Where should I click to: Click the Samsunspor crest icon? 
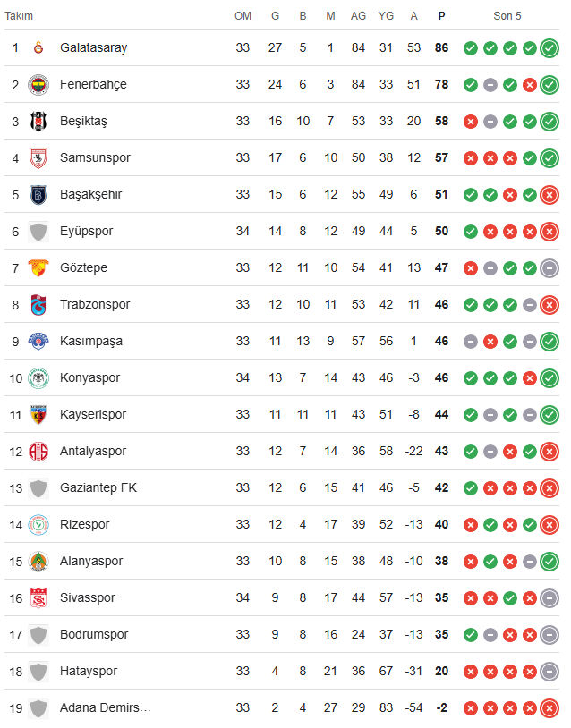point(38,157)
